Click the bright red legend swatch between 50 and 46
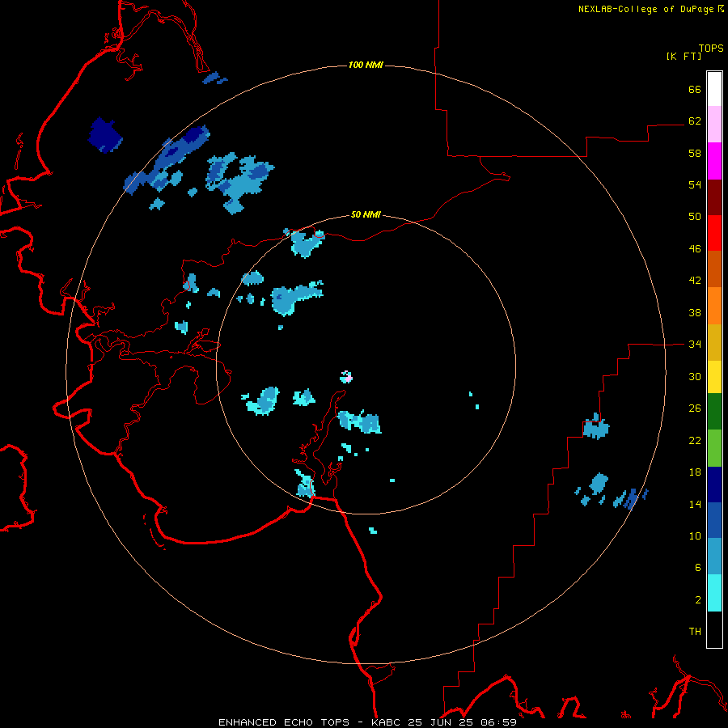The image size is (728, 728). [714, 233]
